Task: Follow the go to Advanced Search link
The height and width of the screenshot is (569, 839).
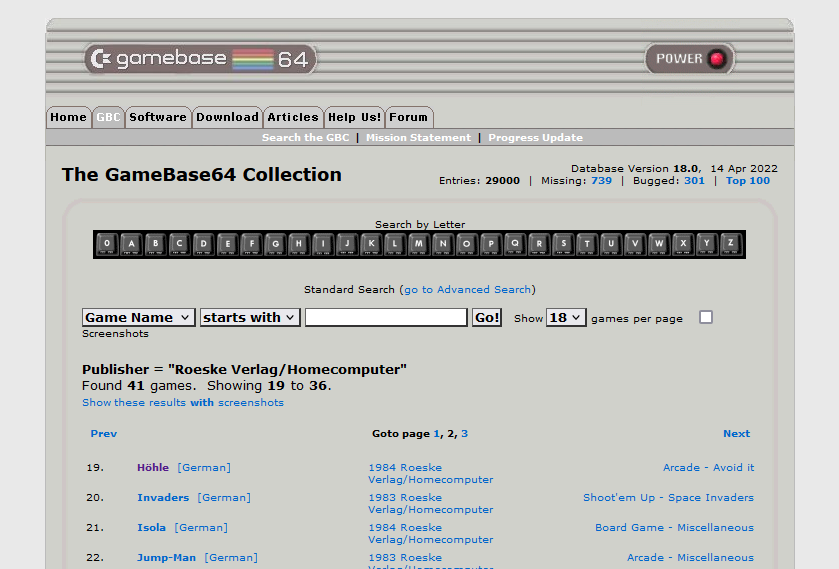Action: 468,290
